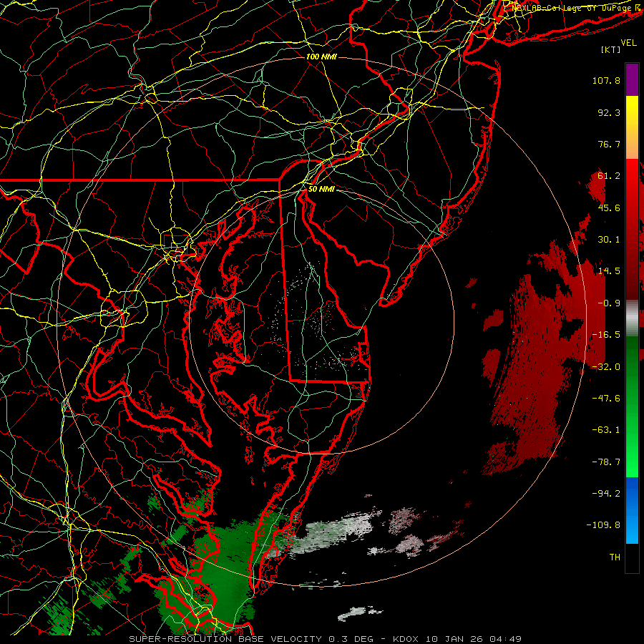Click the 61.2 velocity scale value
The image size is (644, 644).
(609, 176)
